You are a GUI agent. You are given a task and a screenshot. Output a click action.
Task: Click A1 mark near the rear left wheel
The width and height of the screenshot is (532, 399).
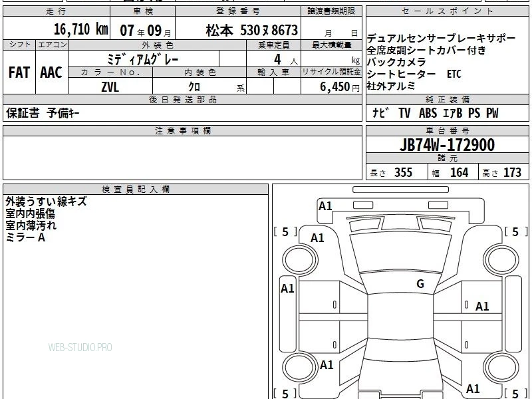[327, 364]
